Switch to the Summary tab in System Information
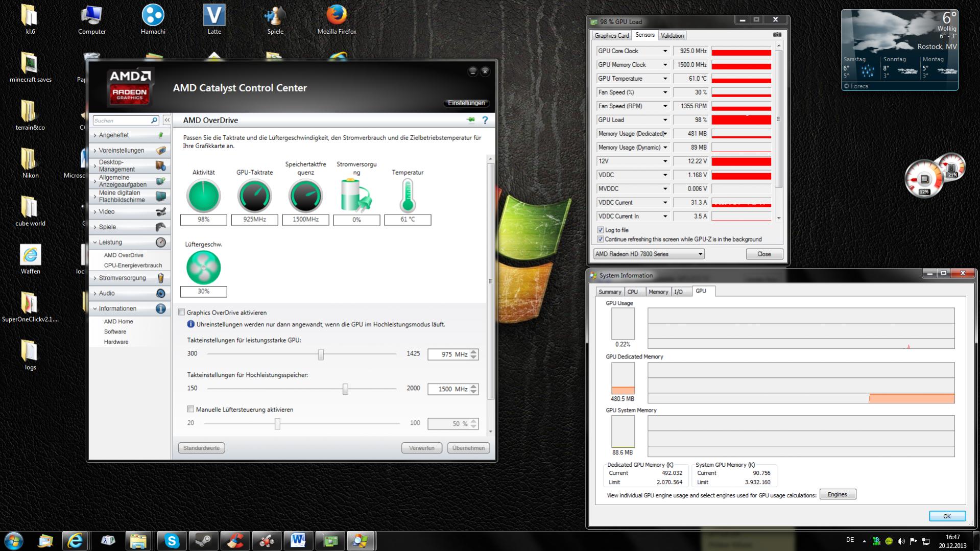 click(610, 292)
